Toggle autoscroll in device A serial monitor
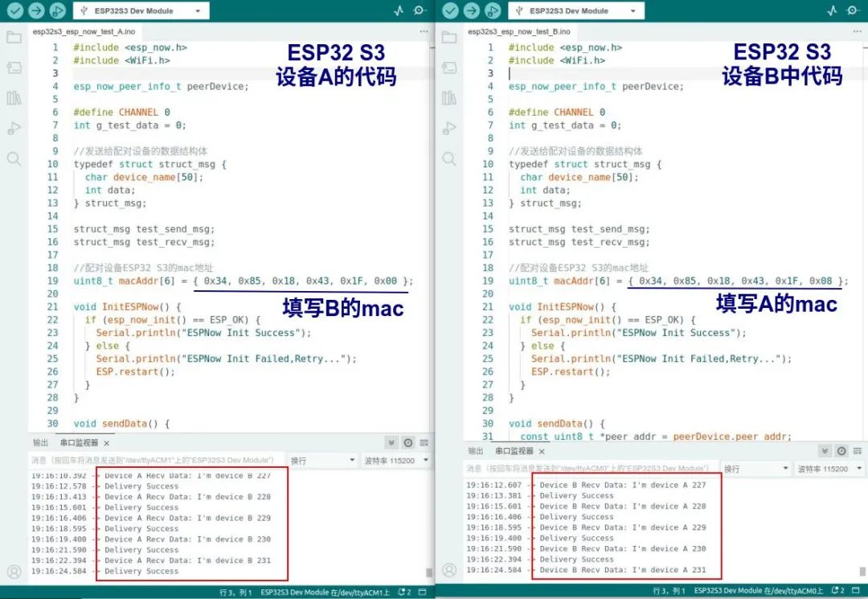Image resolution: width=868 pixels, height=599 pixels. [391, 443]
